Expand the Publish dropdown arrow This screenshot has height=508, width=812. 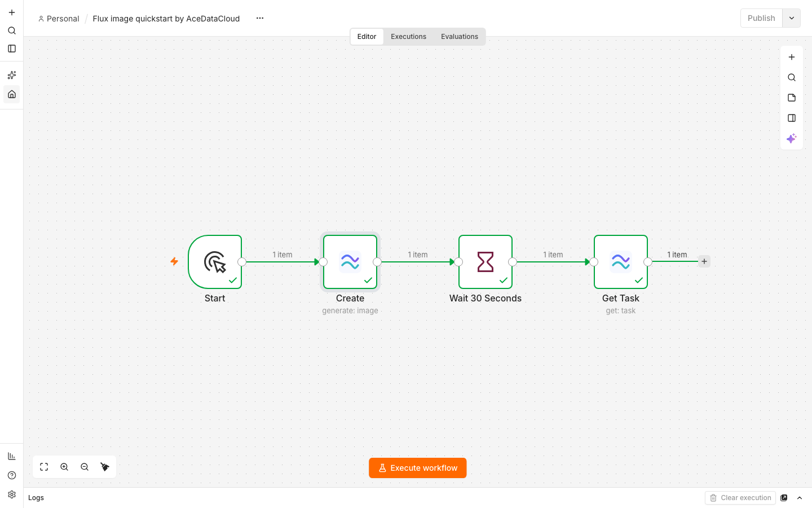point(792,18)
